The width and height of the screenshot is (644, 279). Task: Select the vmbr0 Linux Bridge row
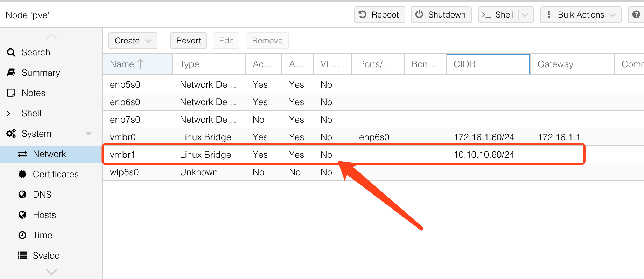coord(205,137)
